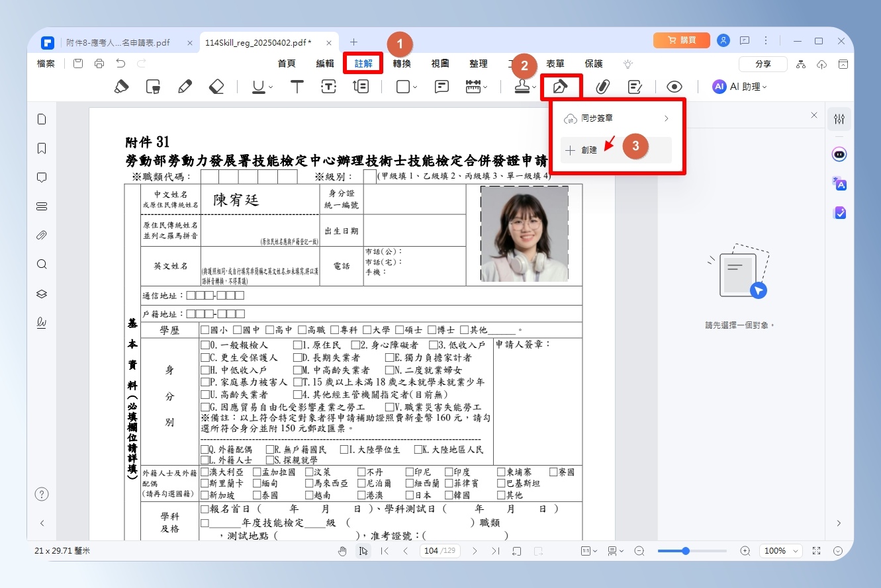Open the 100% zoom level dropdown
This screenshot has width=881, height=588.
pos(778,551)
